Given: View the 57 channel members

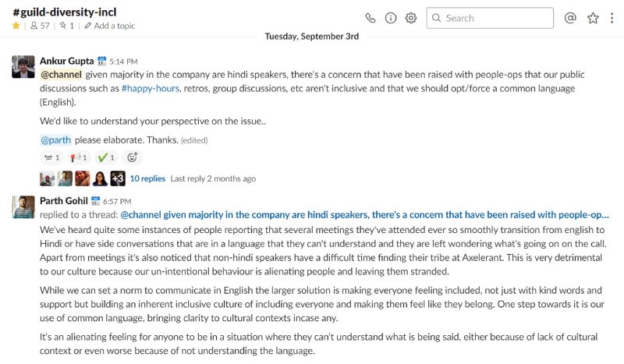Looking at the screenshot, I should [40, 26].
